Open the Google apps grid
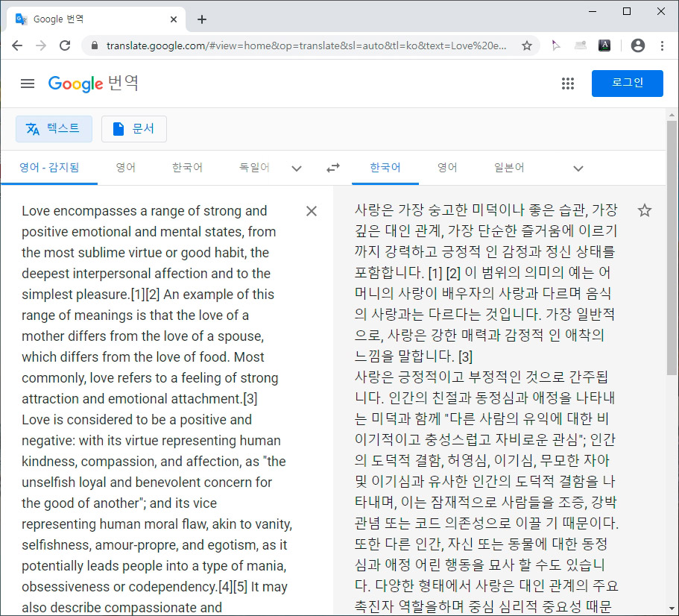 [x=567, y=84]
